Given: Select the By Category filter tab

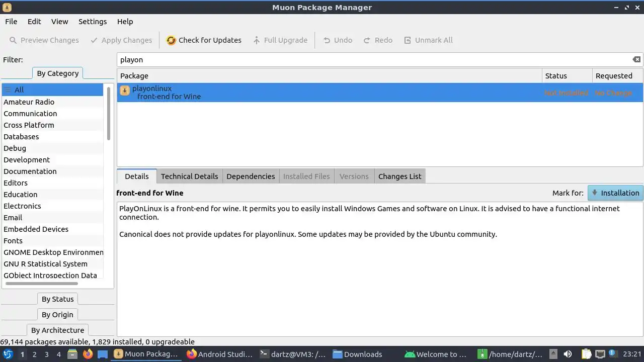Looking at the screenshot, I should click(x=57, y=73).
